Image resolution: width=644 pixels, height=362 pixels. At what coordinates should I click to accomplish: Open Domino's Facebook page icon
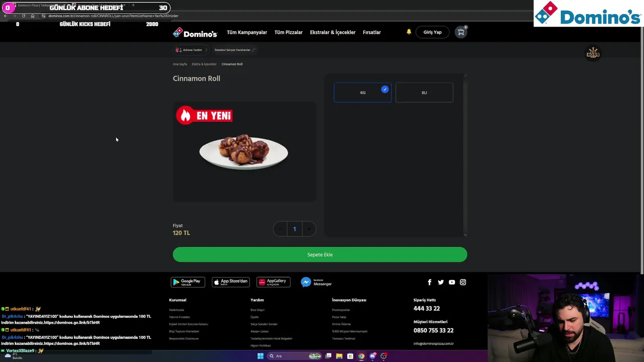click(429, 282)
